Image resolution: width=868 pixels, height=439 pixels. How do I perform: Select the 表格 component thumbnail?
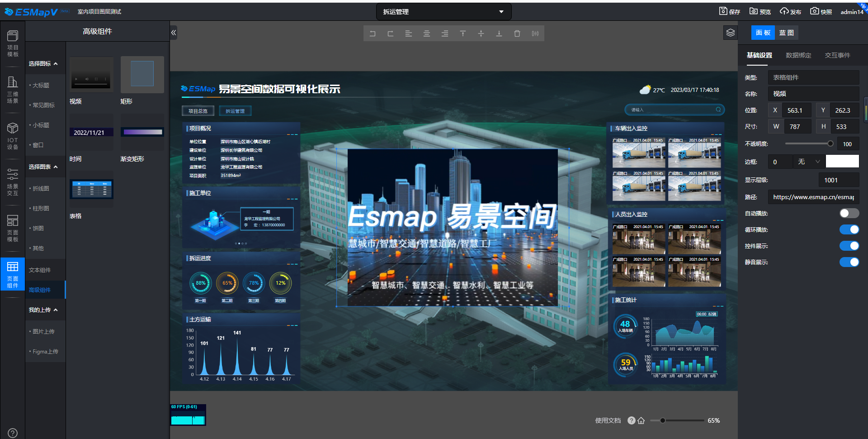coord(91,190)
